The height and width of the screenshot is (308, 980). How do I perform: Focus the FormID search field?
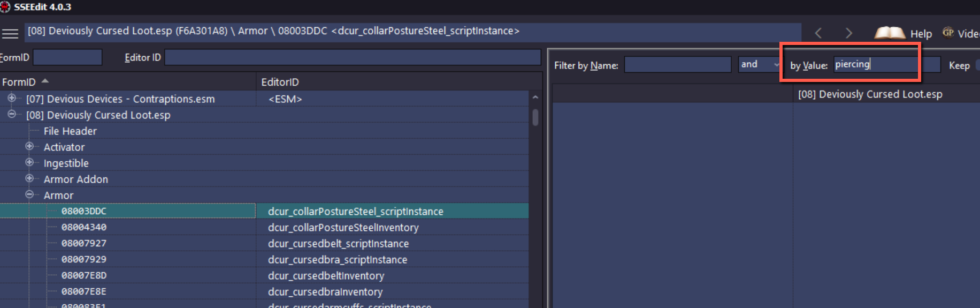click(x=67, y=57)
